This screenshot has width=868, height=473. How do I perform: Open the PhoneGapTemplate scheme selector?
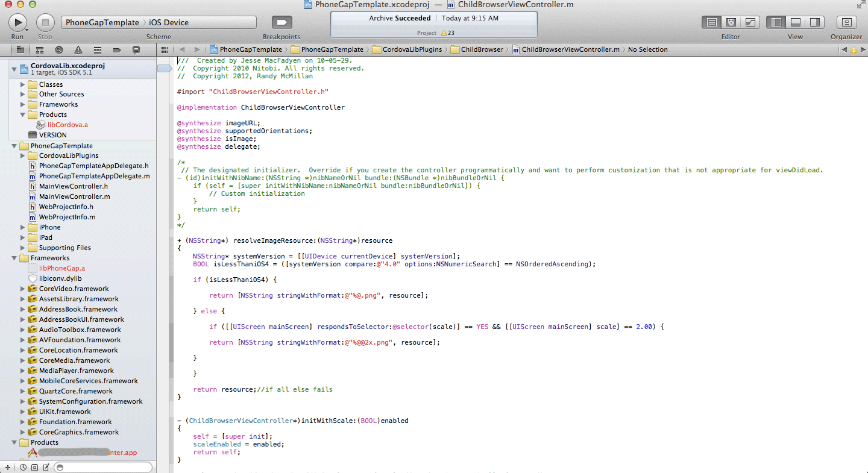click(102, 23)
